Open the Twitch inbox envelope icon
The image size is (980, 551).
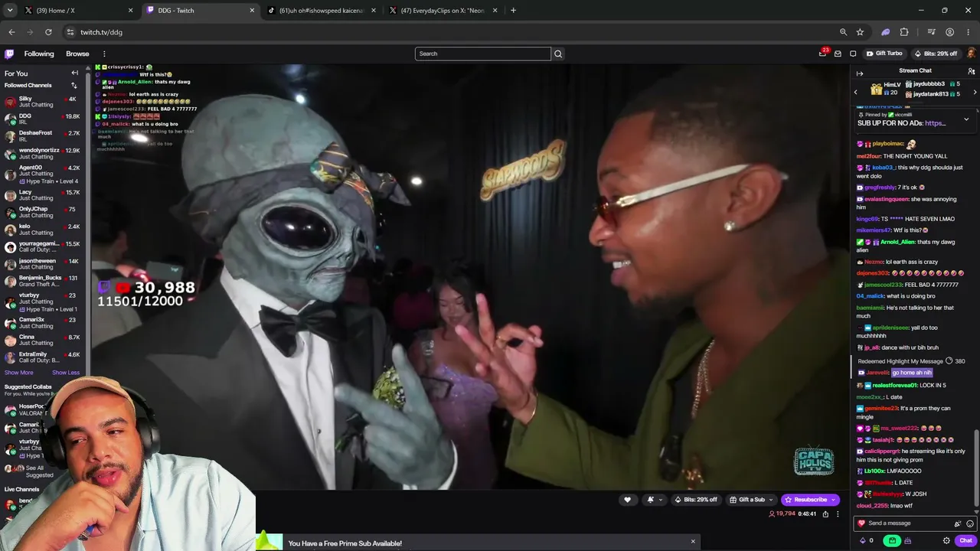click(x=838, y=54)
